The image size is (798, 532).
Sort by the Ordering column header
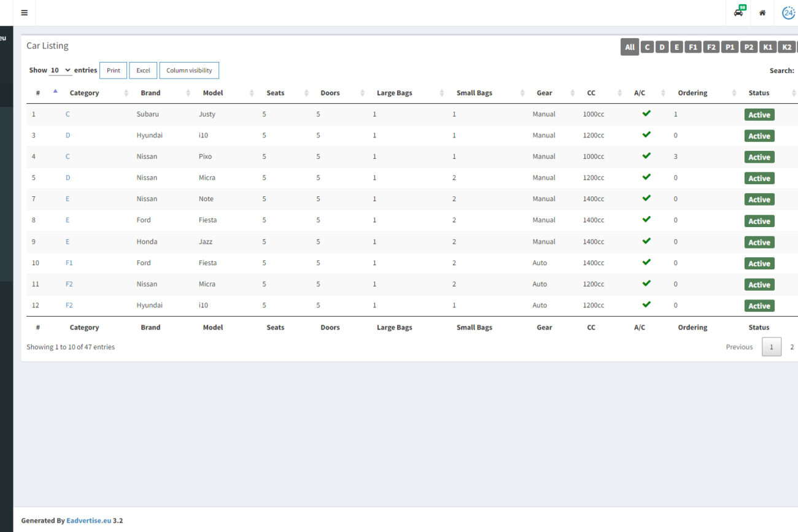(x=692, y=93)
